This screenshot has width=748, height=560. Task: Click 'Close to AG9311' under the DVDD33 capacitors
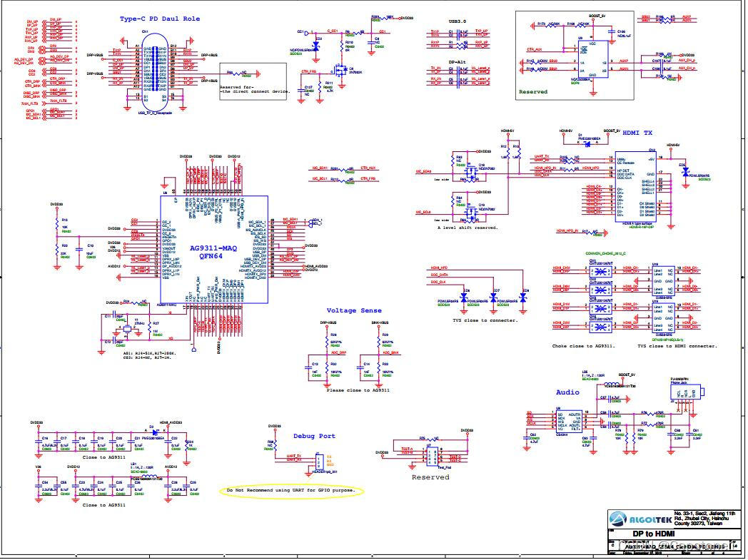(103, 457)
